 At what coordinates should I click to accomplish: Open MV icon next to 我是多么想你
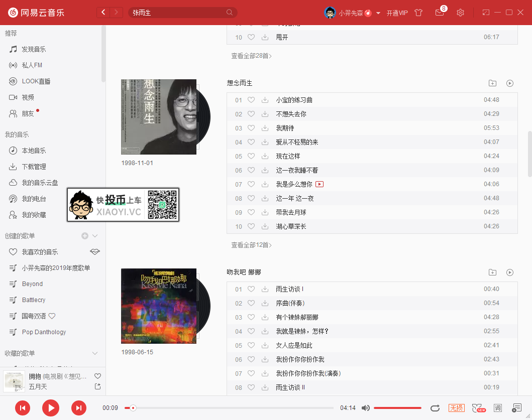coord(320,184)
